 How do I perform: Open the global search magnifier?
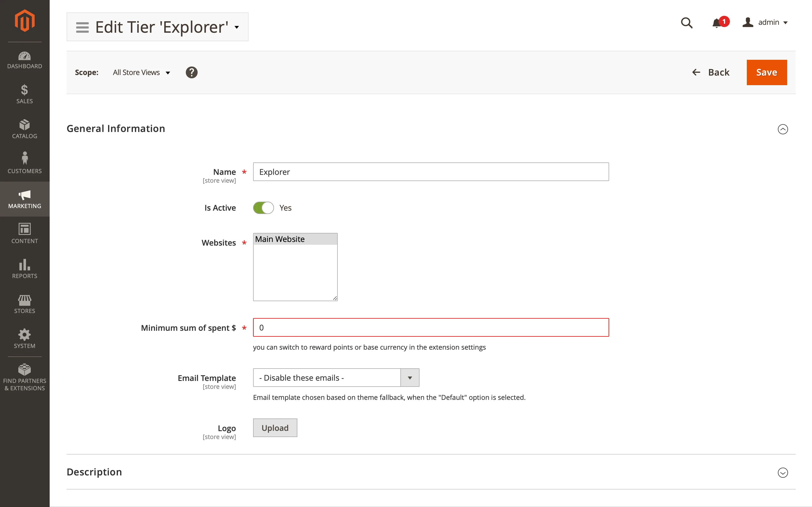click(686, 23)
